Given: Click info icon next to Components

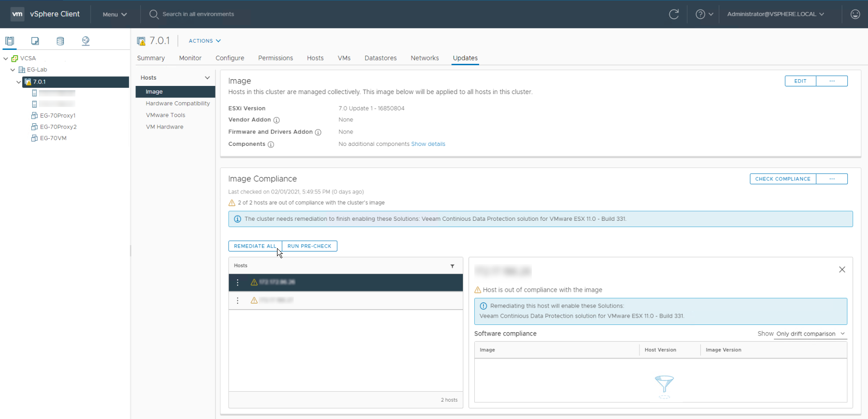Looking at the screenshot, I should [x=271, y=144].
